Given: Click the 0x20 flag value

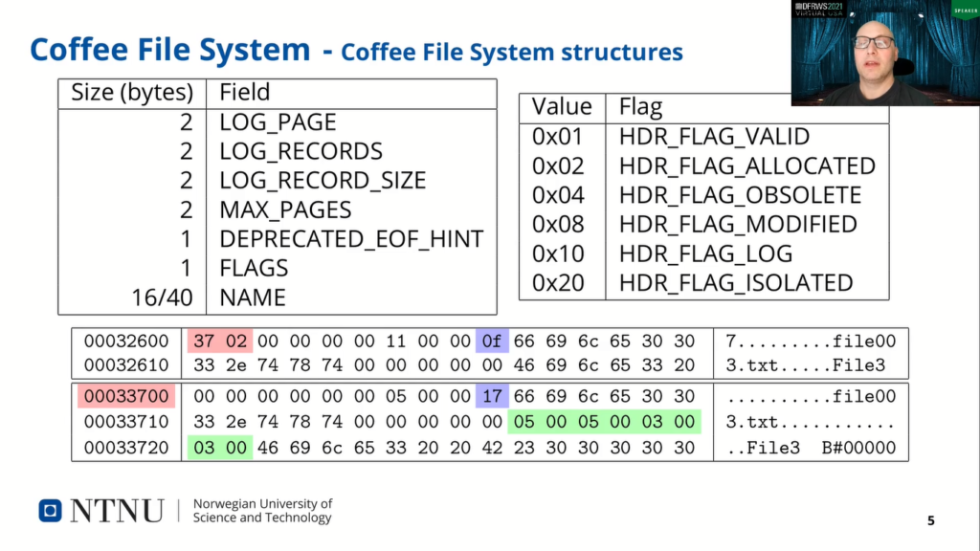Looking at the screenshot, I should tap(558, 283).
